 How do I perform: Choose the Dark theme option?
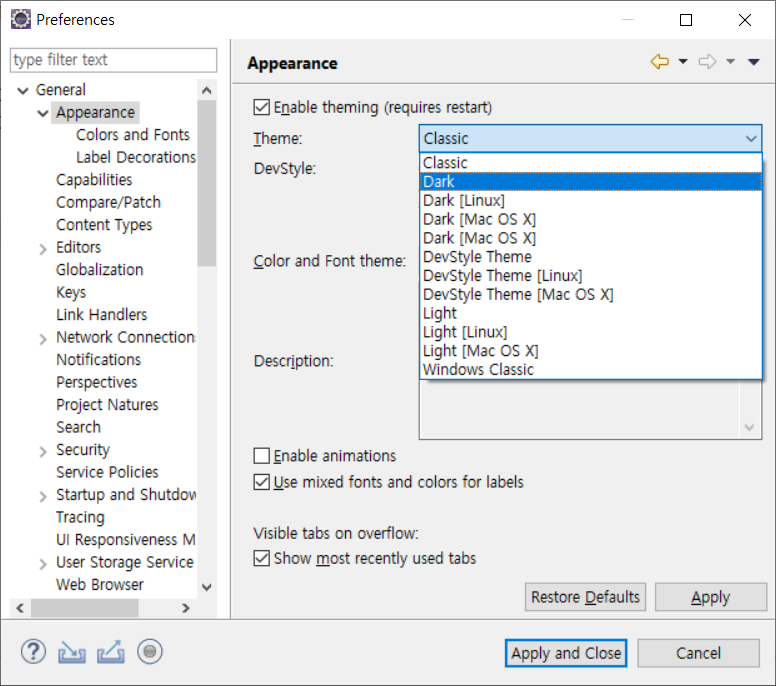point(590,182)
